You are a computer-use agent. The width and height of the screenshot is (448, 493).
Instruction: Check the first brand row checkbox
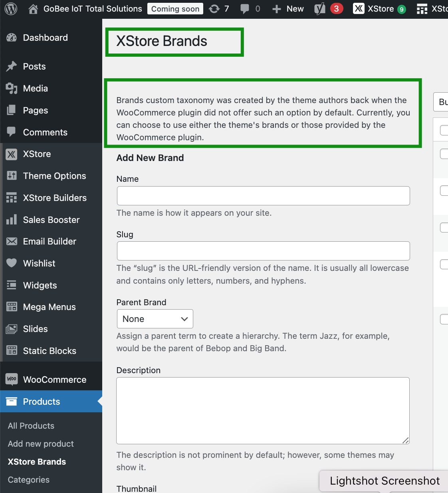coord(444,153)
